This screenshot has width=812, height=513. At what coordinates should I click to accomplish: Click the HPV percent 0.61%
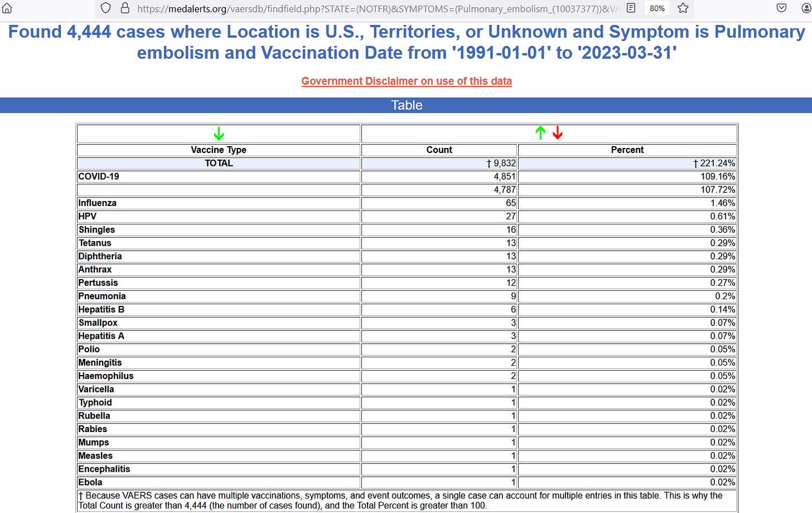click(723, 217)
